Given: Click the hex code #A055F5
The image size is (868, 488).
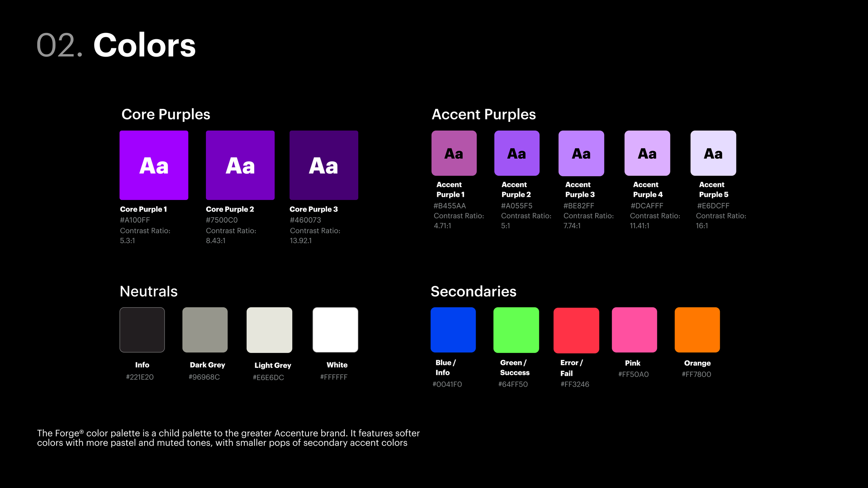Looking at the screenshot, I should click(x=517, y=206).
